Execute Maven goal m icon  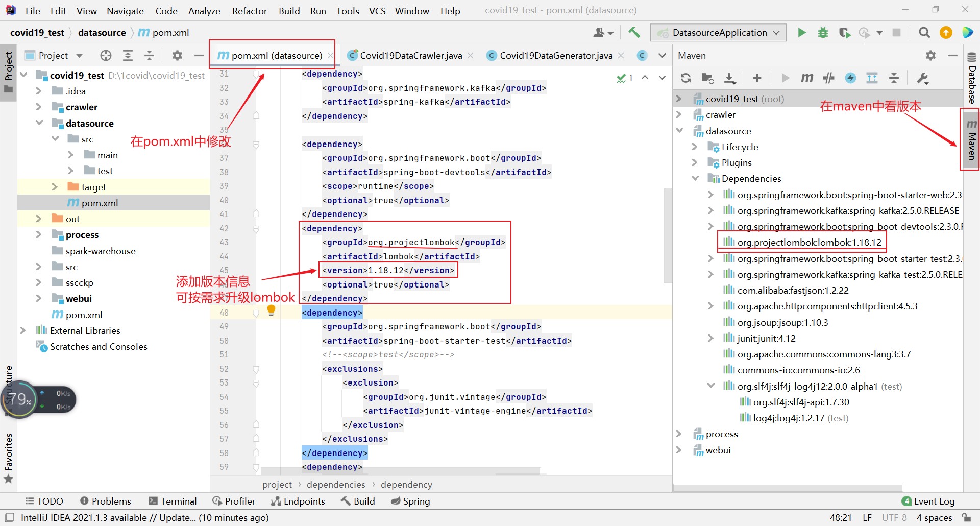pos(807,78)
